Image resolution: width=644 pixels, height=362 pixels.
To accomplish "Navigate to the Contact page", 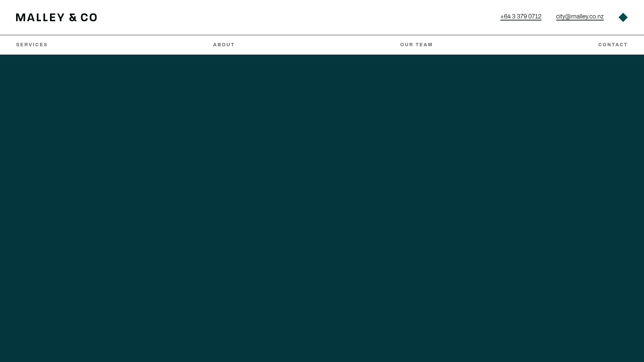I will pos(613,45).
